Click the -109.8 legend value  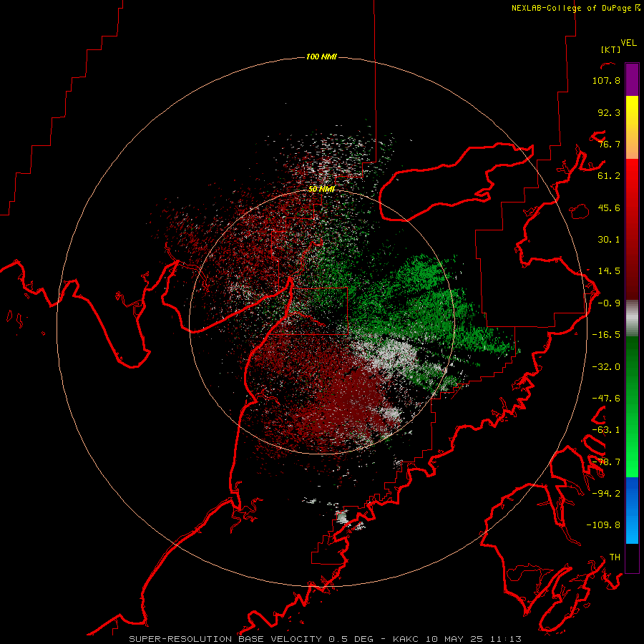[x=603, y=525]
